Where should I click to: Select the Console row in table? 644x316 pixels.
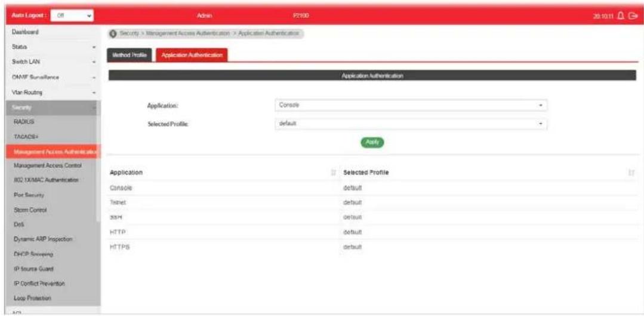372,188
